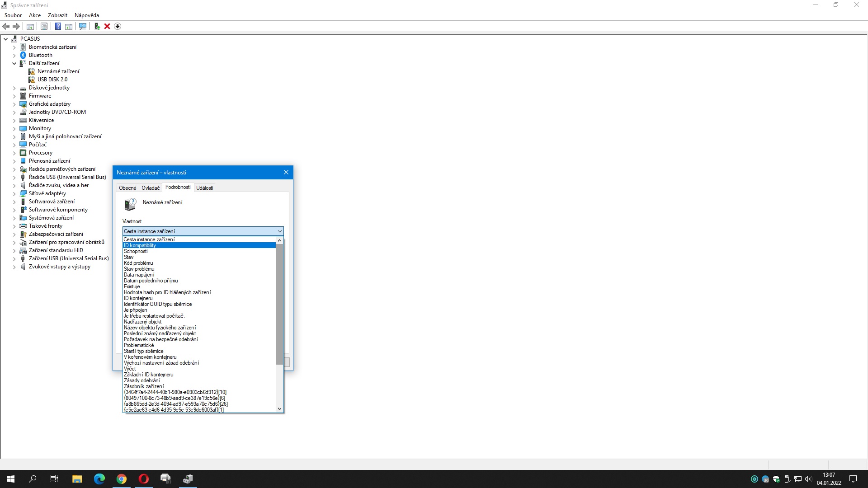Open the Akce menu
The width and height of the screenshot is (868, 488).
click(35, 15)
